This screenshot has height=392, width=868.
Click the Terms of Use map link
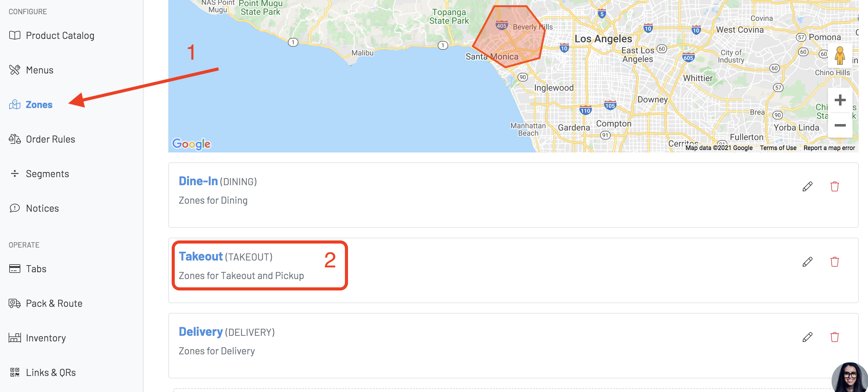(x=778, y=148)
